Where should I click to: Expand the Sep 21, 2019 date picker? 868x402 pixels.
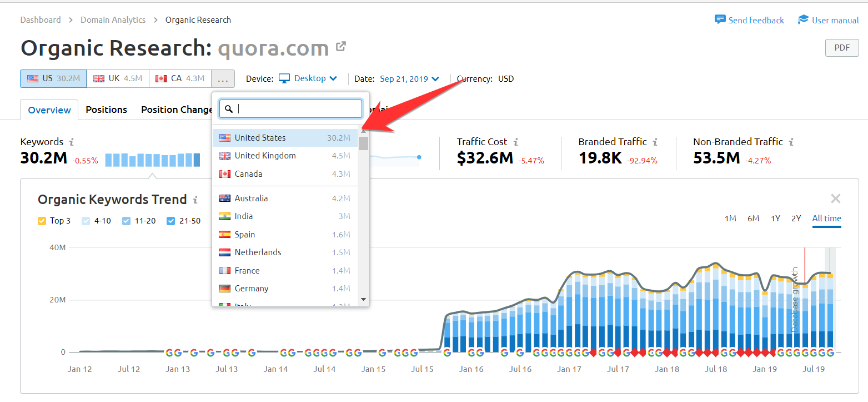coord(410,79)
